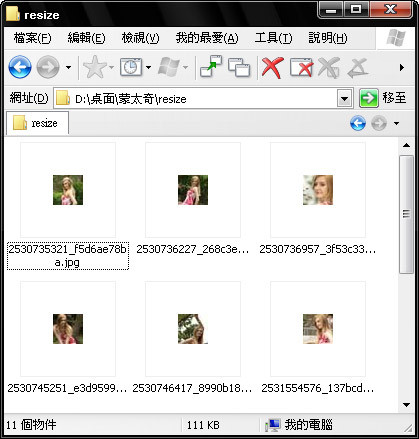Open the 工具(T) menu
Image resolution: width=419 pixels, height=439 pixels.
coord(273,38)
